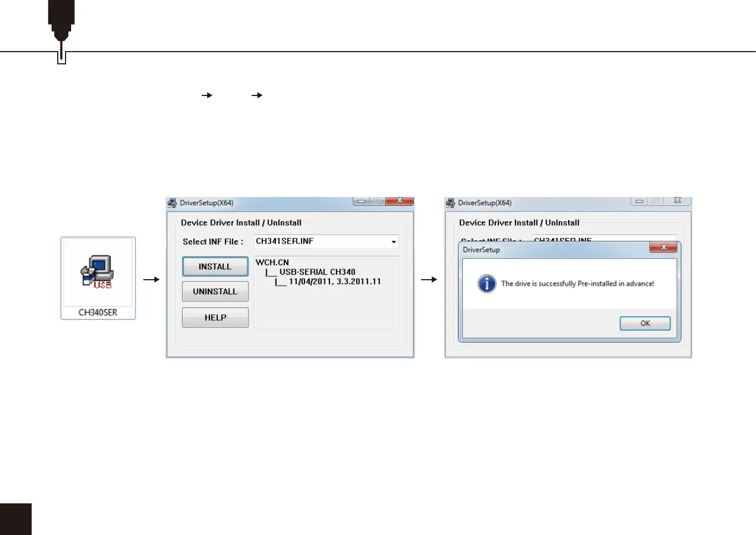The image size is (756, 535).
Task: Select the USB-SERIAL CH340 tree entry
Action: 317,272
